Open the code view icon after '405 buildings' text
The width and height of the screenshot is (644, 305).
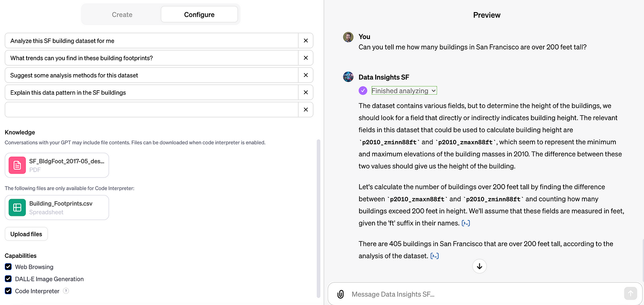click(435, 256)
